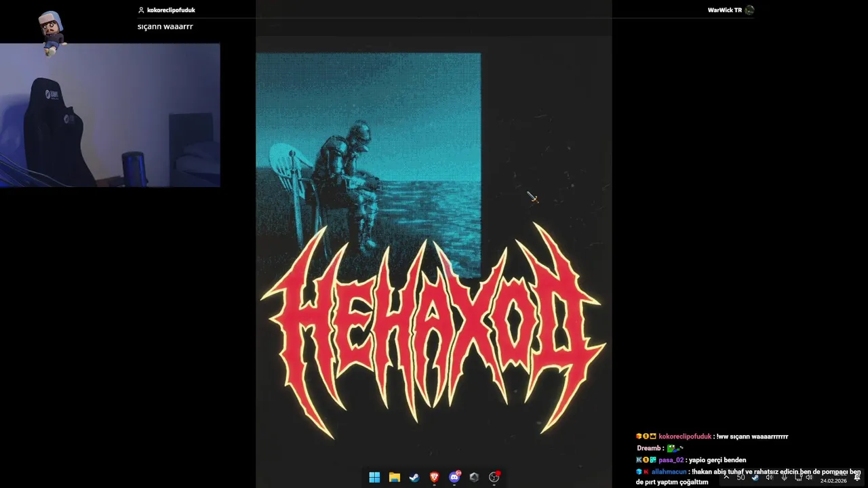This screenshot has width=868, height=488.
Task: Click the 'sıçann waaarrr' alert text
Action: pyautogui.click(x=165, y=26)
